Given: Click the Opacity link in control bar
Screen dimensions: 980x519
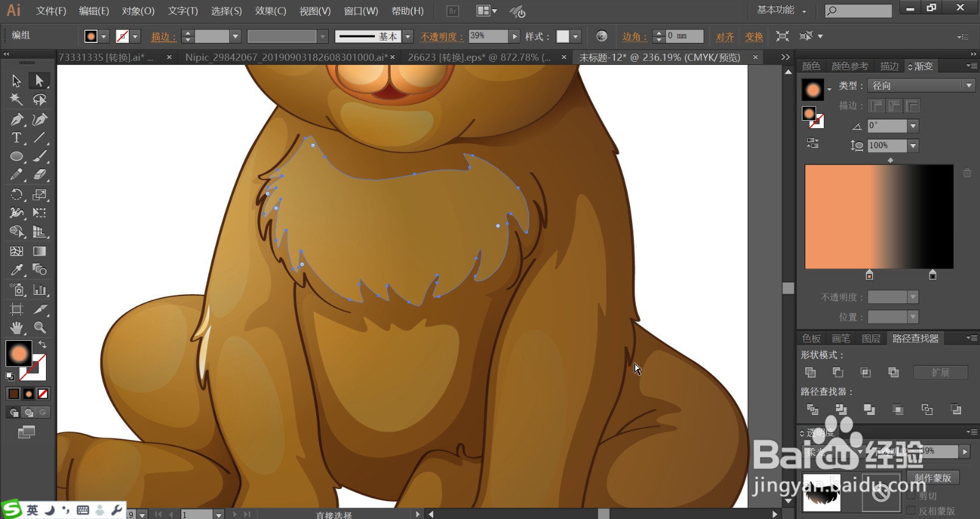Looking at the screenshot, I should (x=442, y=37).
